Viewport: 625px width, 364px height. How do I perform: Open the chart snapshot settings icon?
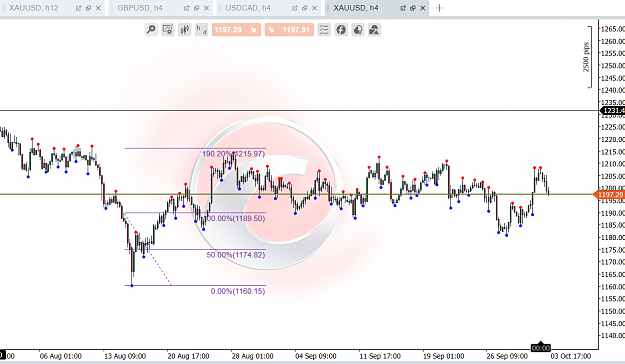(168, 30)
